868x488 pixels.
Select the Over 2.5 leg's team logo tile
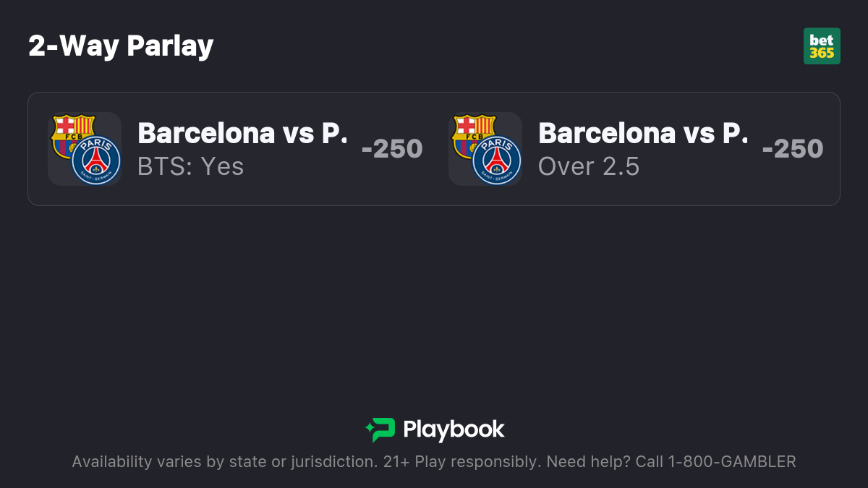(485, 149)
